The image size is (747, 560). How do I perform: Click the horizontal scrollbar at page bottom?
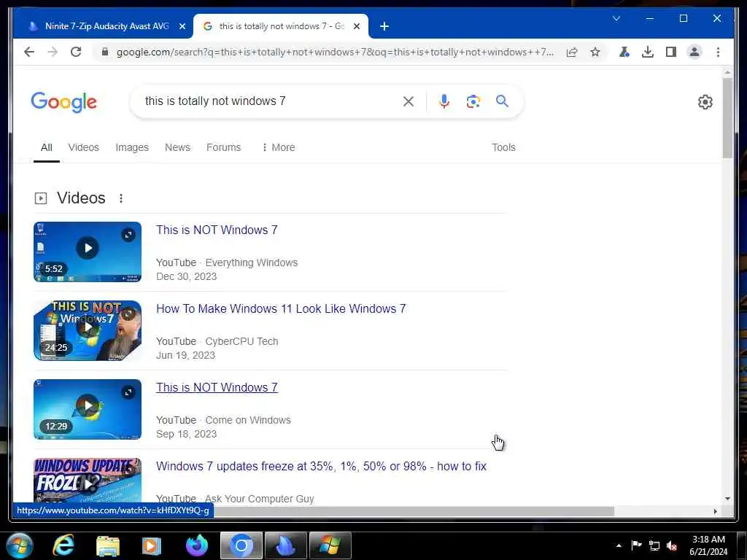(x=414, y=511)
